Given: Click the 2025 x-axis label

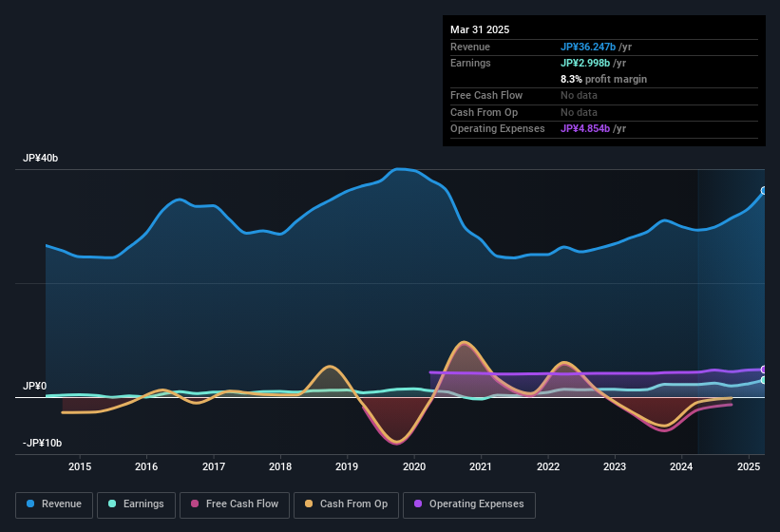Looking at the screenshot, I should coord(749,466).
